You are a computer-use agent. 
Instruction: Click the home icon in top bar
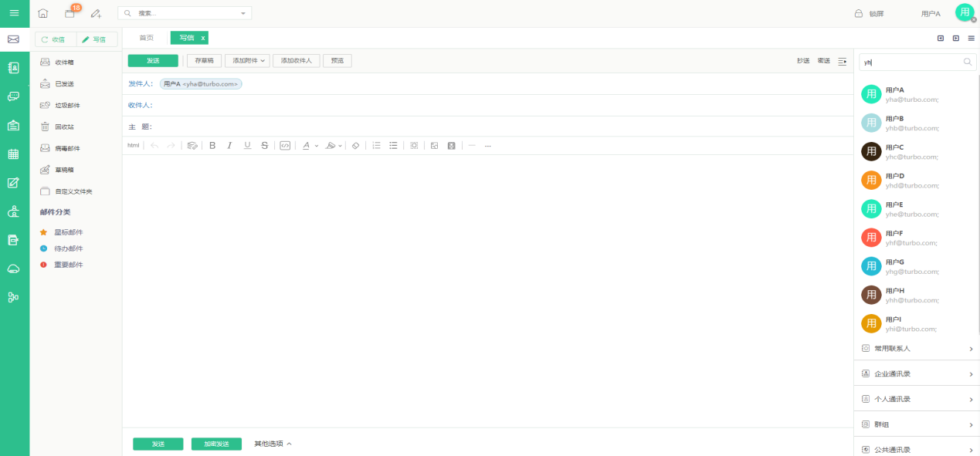pyautogui.click(x=42, y=13)
